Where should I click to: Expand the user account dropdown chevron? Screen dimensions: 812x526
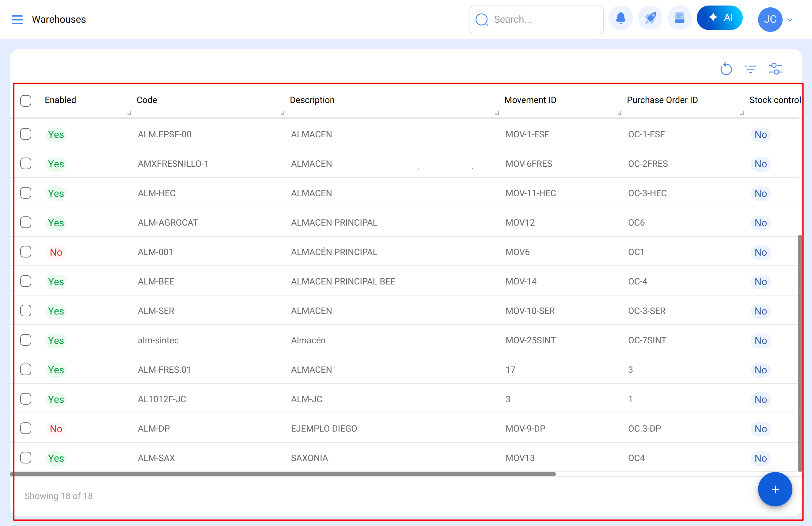pyautogui.click(x=790, y=20)
